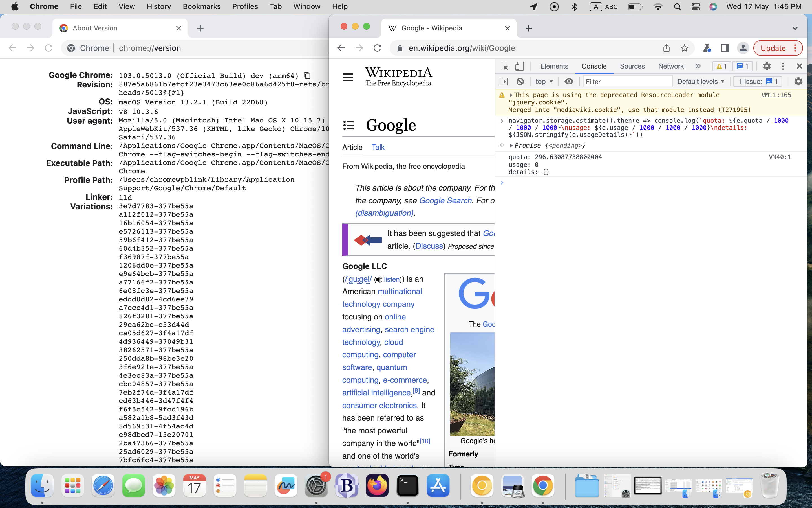812x508 pixels.
Task: Share the Wikipedia page
Action: [667, 48]
